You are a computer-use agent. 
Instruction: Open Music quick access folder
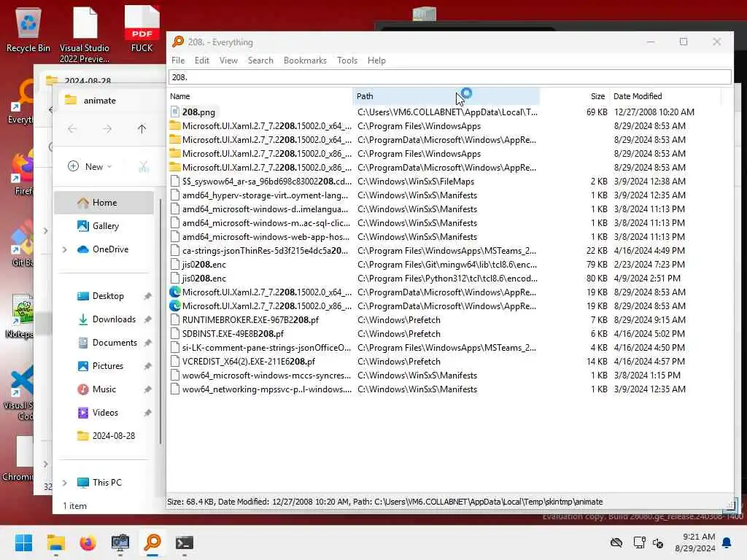pyautogui.click(x=104, y=389)
